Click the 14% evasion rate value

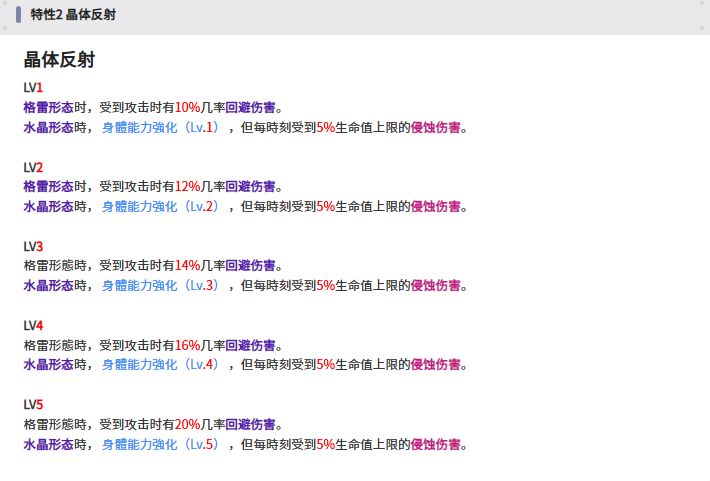(187, 265)
